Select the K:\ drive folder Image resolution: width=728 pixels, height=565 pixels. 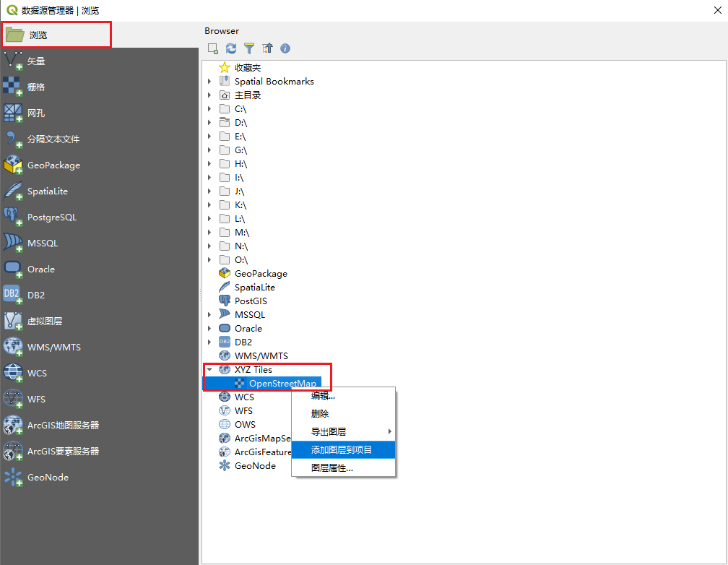(x=240, y=205)
